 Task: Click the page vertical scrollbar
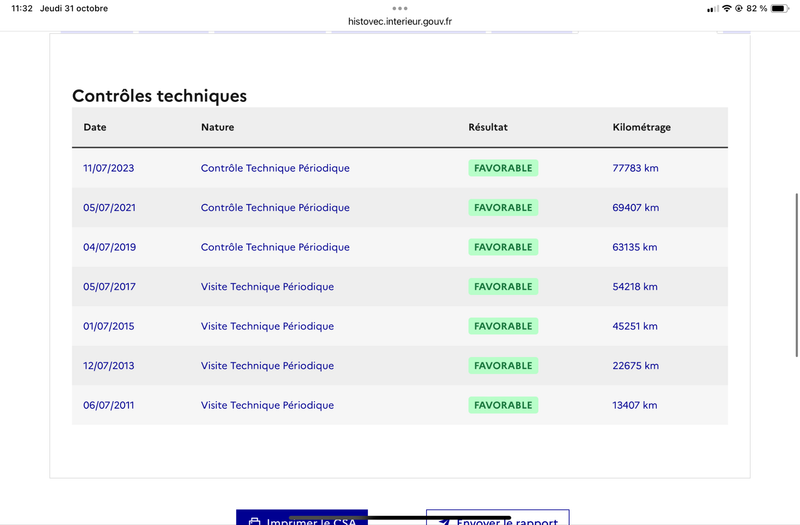pyautogui.click(x=796, y=275)
